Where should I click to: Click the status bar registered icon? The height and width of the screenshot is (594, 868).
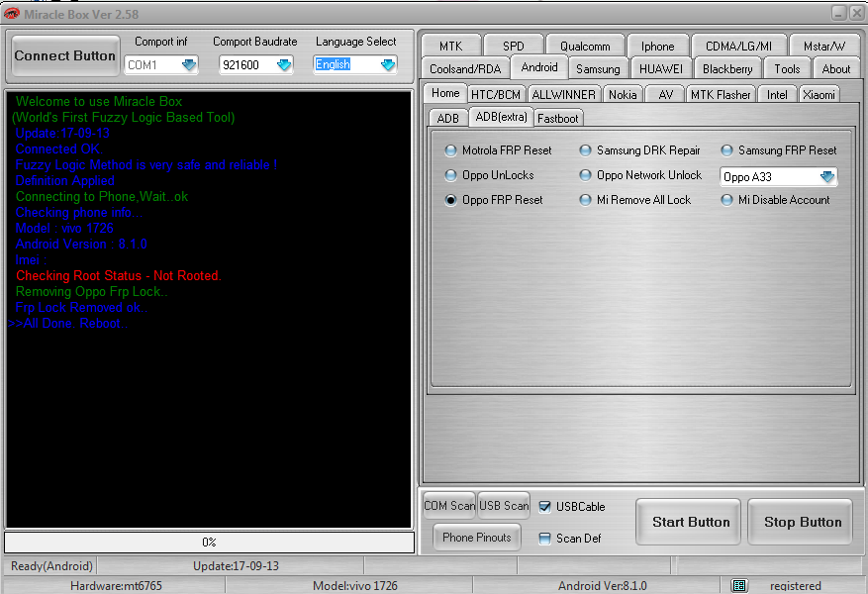coord(739,586)
